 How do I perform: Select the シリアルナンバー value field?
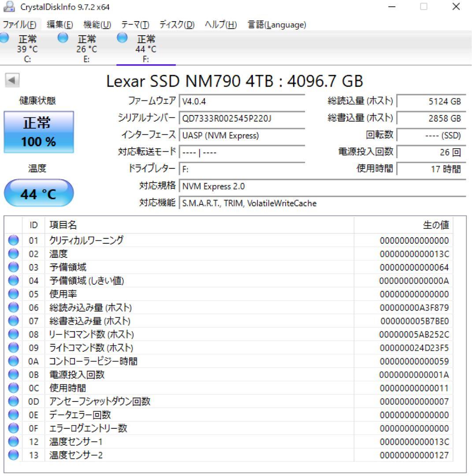[242, 118]
